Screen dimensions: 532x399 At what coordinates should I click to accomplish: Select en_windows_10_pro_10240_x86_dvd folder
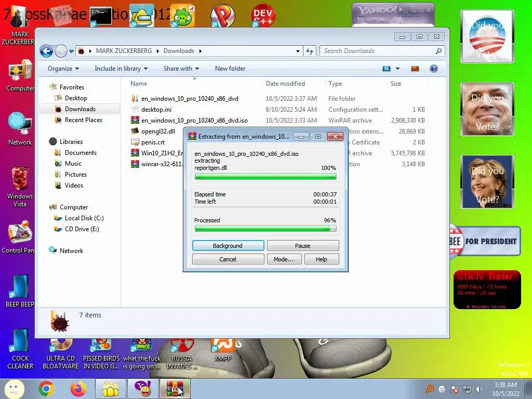[190, 99]
